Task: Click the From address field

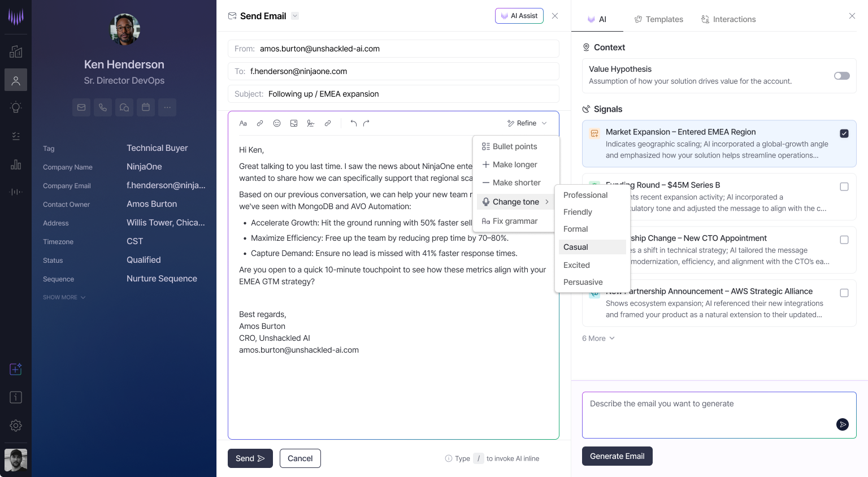Action: [393, 49]
